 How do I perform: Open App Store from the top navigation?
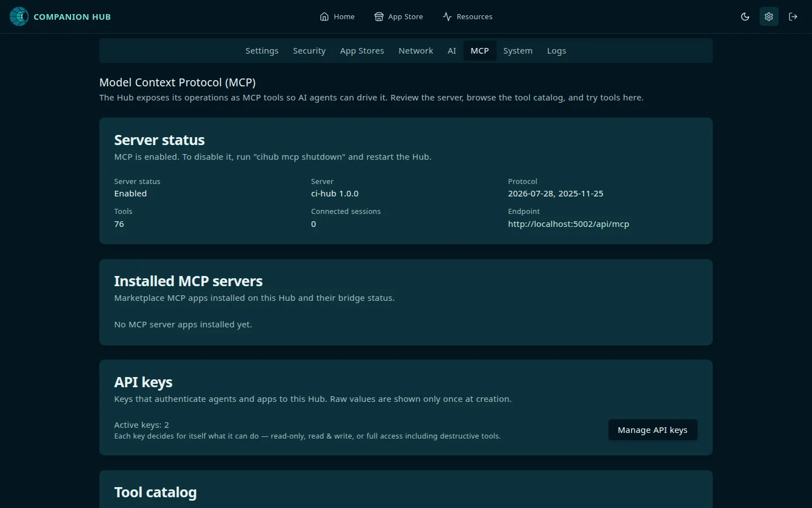click(x=399, y=16)
